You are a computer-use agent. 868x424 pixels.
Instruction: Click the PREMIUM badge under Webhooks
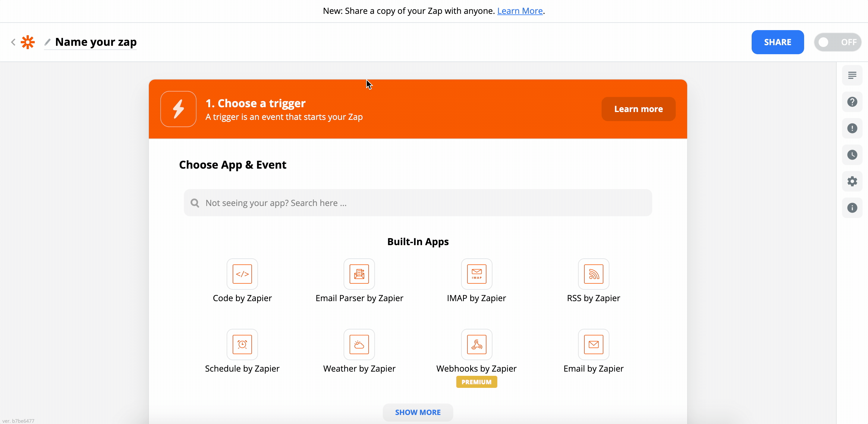tap(476, 382)
